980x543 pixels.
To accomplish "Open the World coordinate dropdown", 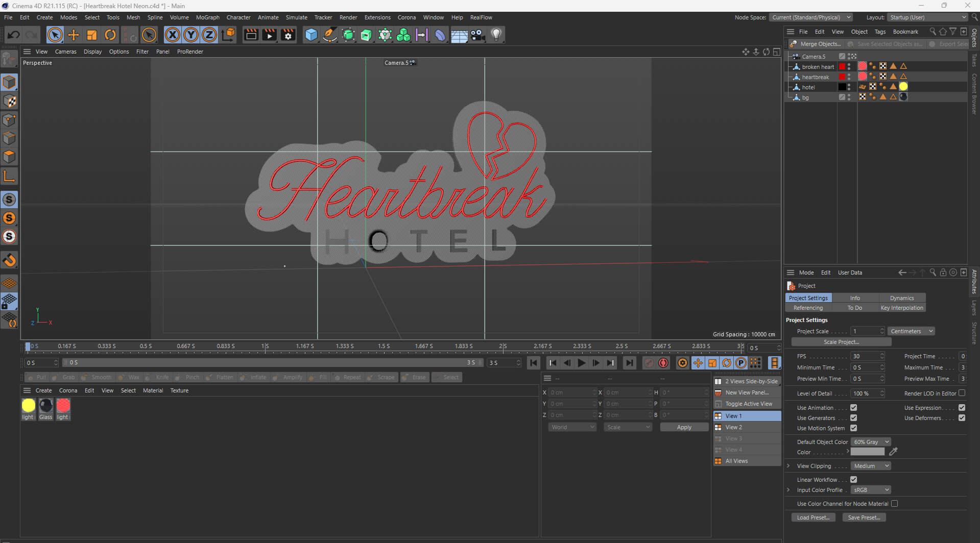I will click(572, 427).
